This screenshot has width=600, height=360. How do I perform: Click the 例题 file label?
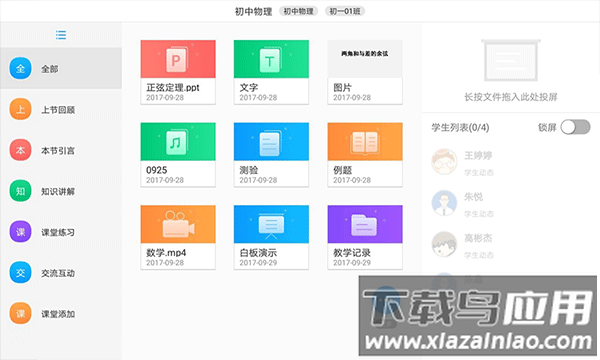point(342,170)
